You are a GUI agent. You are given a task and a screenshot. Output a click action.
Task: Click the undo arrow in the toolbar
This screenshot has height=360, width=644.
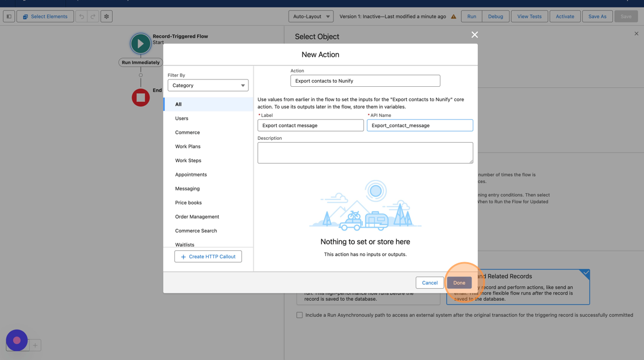pos(81,17)
